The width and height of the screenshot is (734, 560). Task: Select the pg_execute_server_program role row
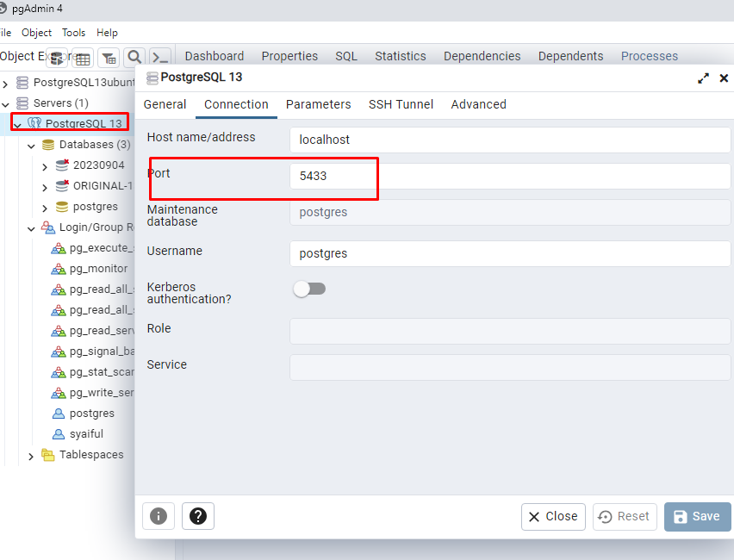[92, 248]
